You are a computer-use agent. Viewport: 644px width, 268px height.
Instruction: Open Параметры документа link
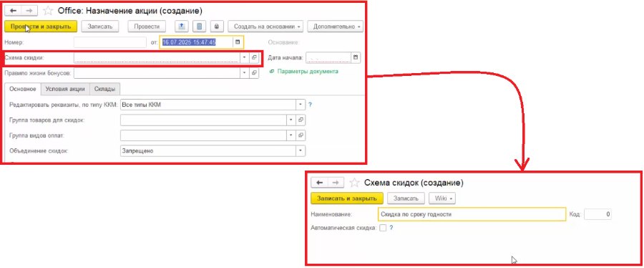[308, 71]
